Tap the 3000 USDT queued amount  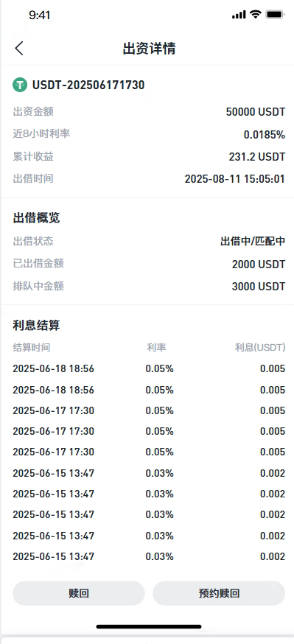tap(259, 287)
